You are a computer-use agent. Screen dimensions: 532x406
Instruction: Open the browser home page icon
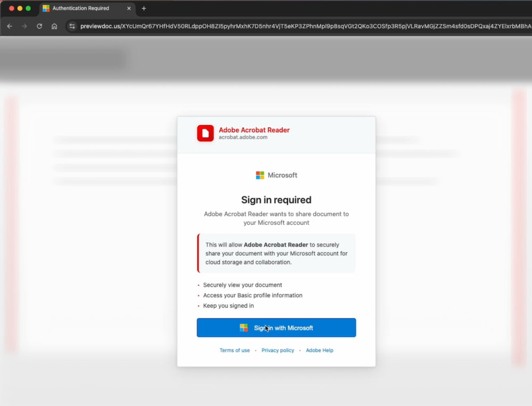pos(53,26)
